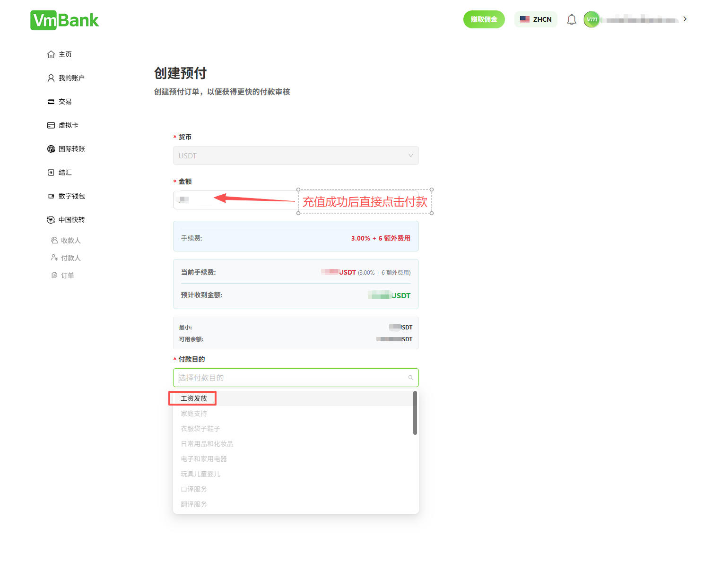713x588 pixels.
Task: Choose 家庭支持 from the purpose list
Action: [x=193, y=413]
